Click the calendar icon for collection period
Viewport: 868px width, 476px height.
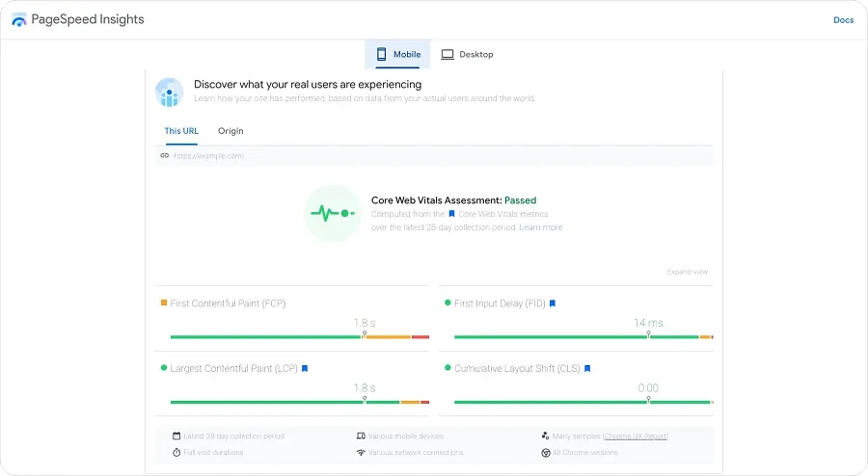[176, 436]
